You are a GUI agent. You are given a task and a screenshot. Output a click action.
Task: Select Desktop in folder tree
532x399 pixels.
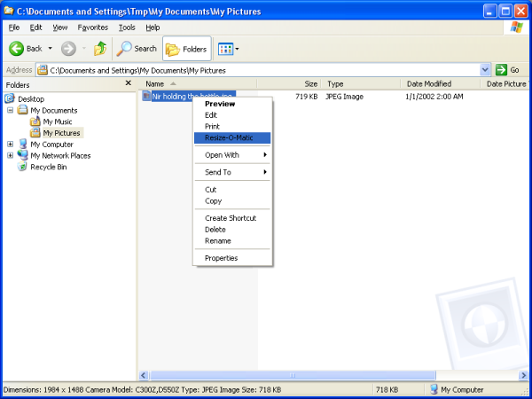[x=30, y=99]
